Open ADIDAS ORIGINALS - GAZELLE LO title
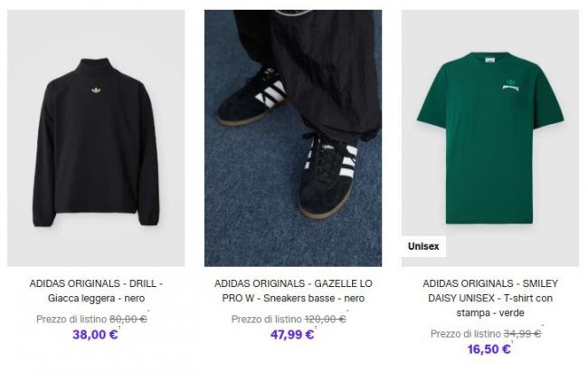588x373 pixels. [x=293, y=283]
